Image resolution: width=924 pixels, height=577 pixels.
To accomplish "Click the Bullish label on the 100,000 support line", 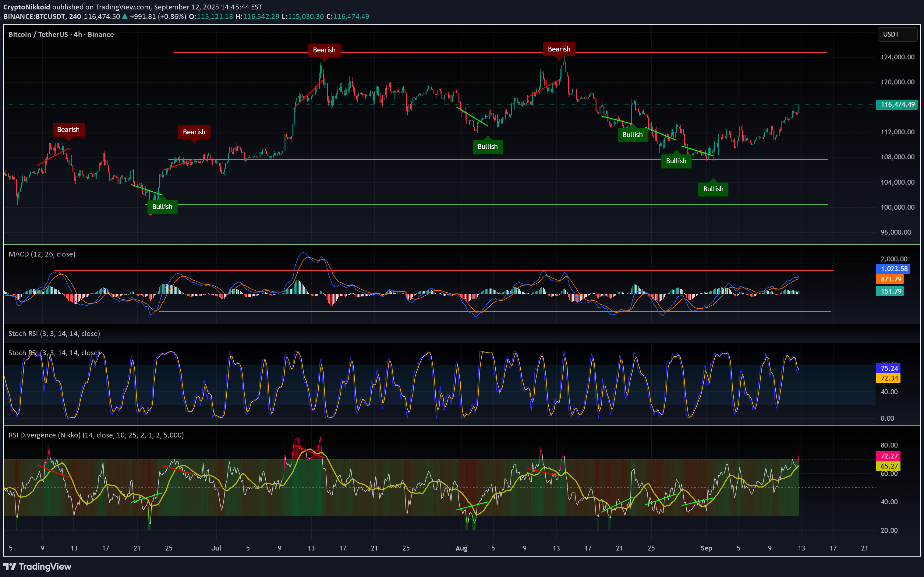I will point(162,207).
